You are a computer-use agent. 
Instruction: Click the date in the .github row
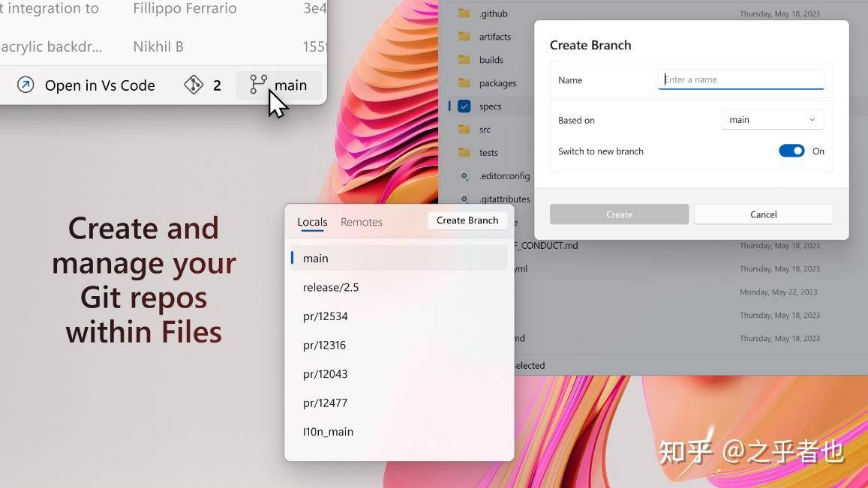[780, 13]
